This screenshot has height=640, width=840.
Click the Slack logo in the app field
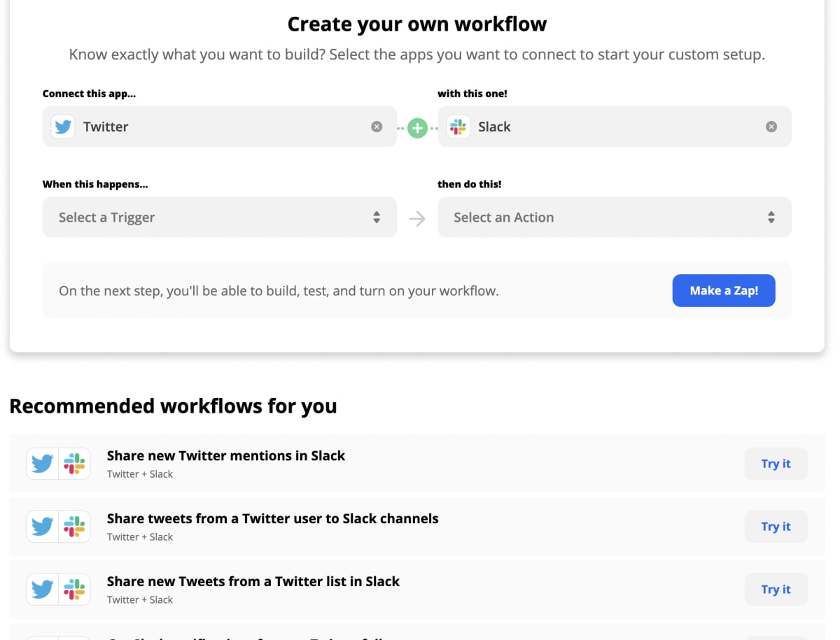click(458, 127)
